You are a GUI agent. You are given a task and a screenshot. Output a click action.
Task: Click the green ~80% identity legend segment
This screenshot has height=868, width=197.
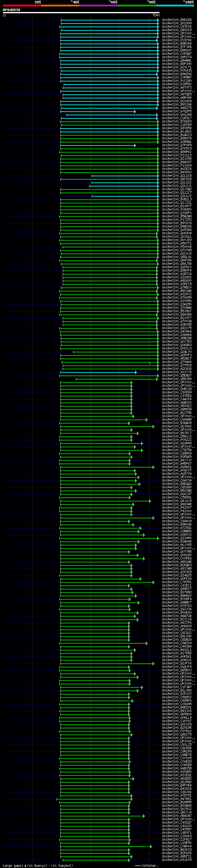137,6
